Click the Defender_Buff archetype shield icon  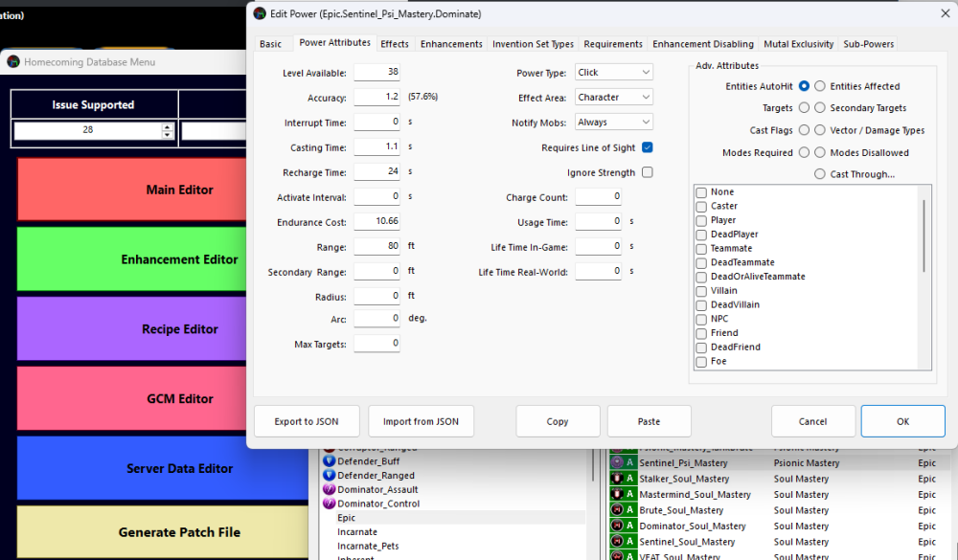[329, 461]
